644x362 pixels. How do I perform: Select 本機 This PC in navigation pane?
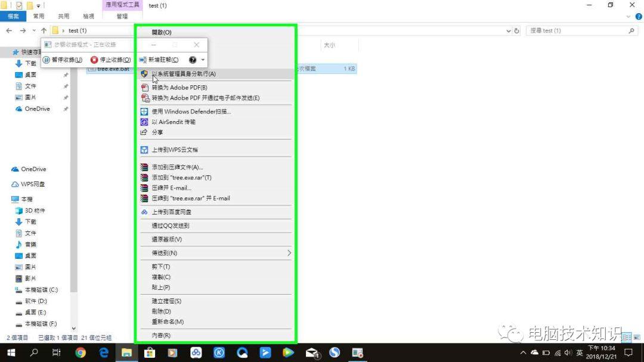pyautogui.click(x=27, y=199)
